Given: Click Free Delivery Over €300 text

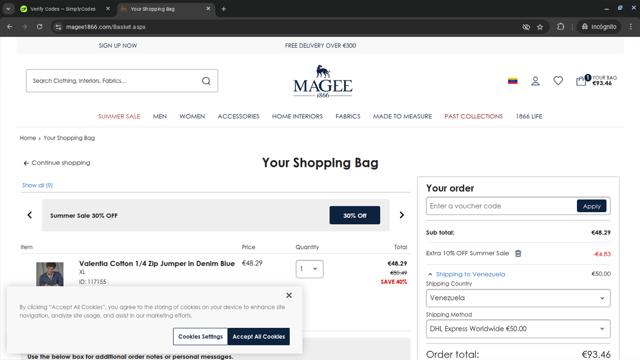Looking at the screenshot, I should (x=320, y=46).
